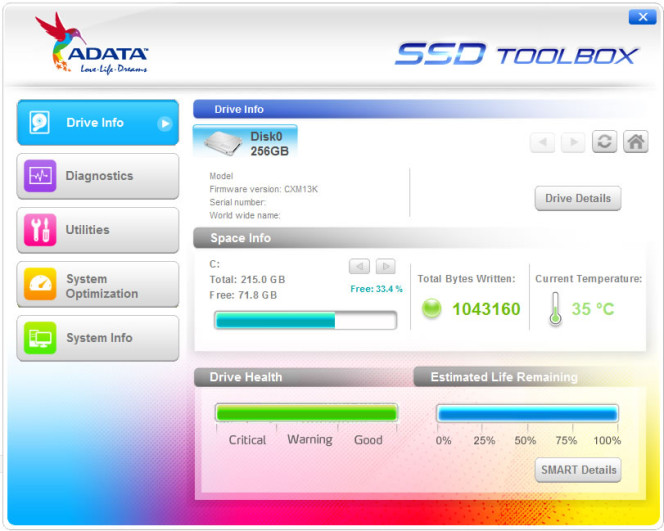Click the orange System Optimization gauge icon
The height and width of the screenshot is (531, 664).
coord(40,284)
